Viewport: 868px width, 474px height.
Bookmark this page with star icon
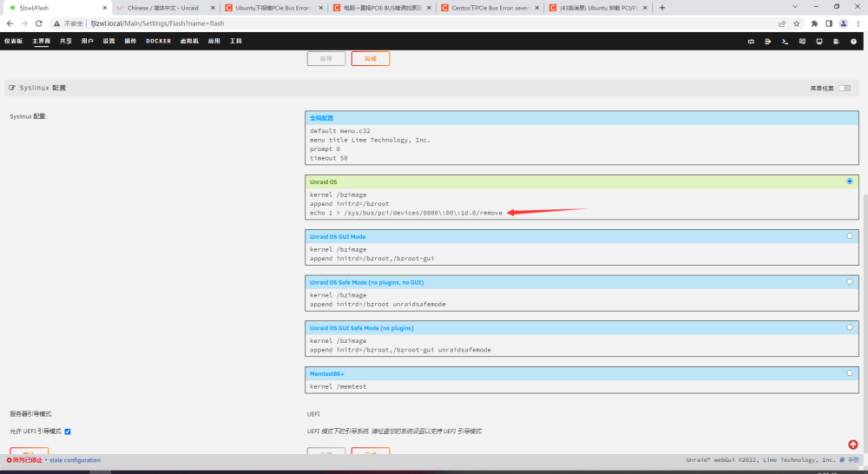pos(797,23)
